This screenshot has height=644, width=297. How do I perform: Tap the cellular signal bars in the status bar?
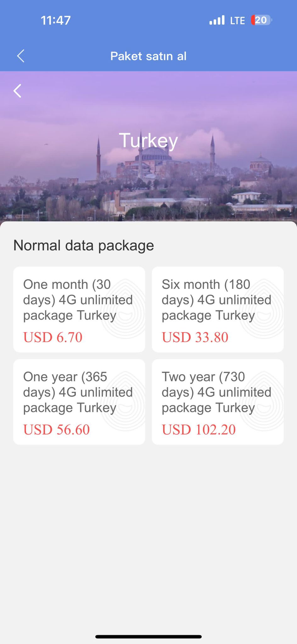tap(217, 20)
